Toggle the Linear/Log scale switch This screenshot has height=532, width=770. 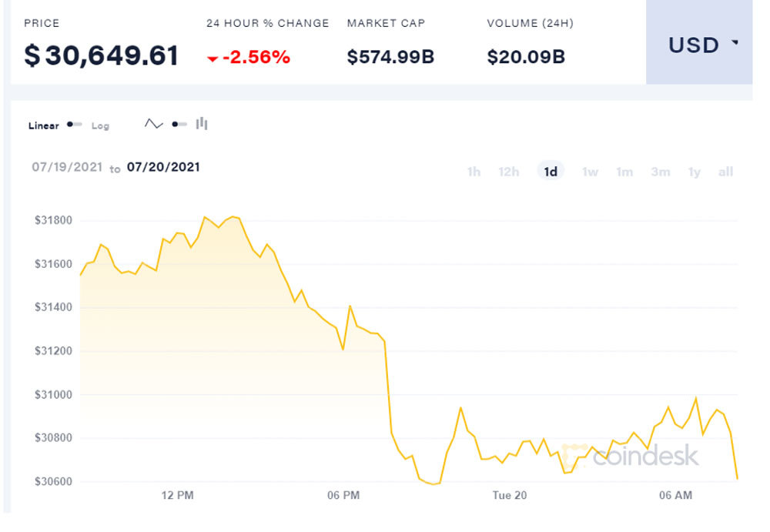74,125
